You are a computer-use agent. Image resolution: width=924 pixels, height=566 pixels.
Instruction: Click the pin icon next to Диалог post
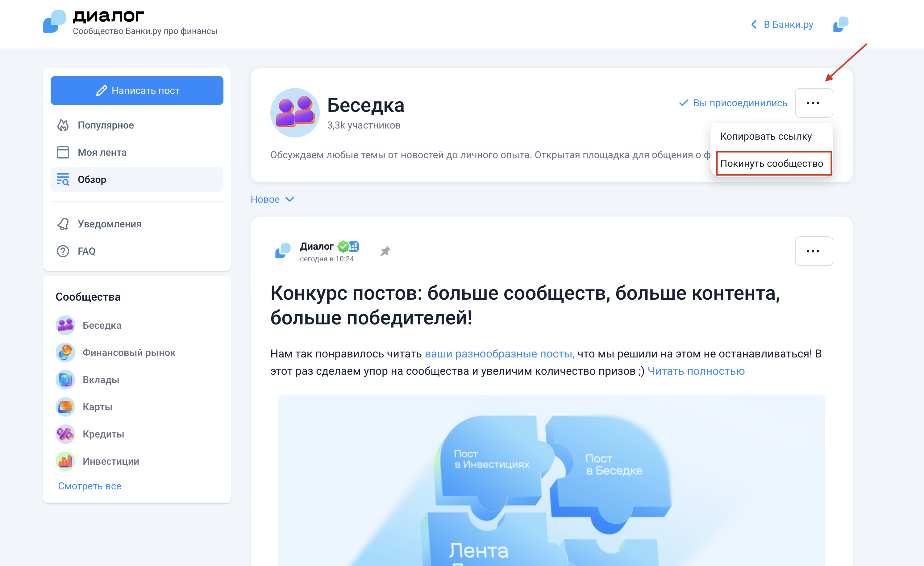coord(385,251)
